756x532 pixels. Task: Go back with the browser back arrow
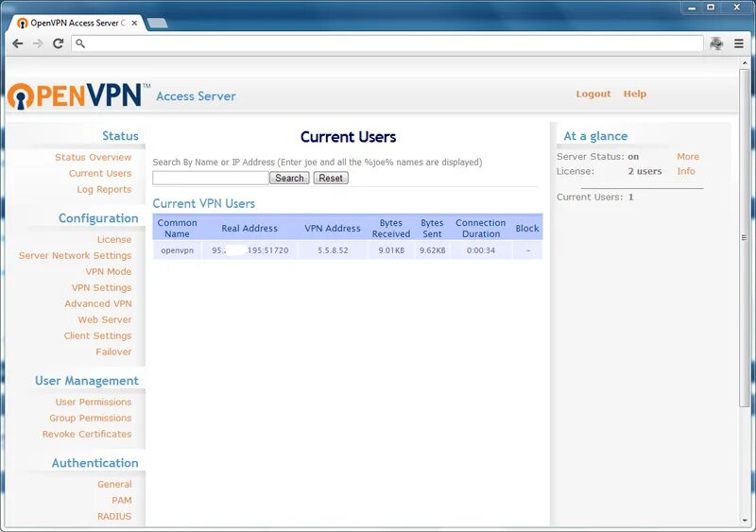point(18,43)
